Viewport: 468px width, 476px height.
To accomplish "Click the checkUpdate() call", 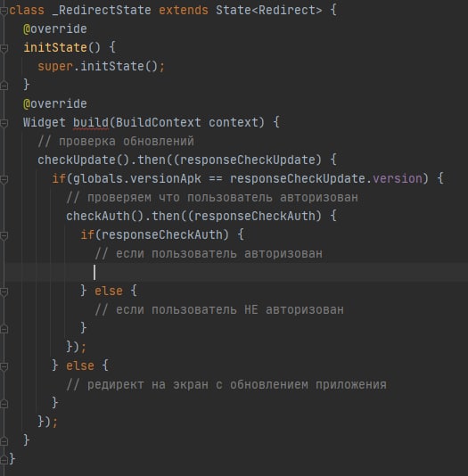I will click(84, 160).
